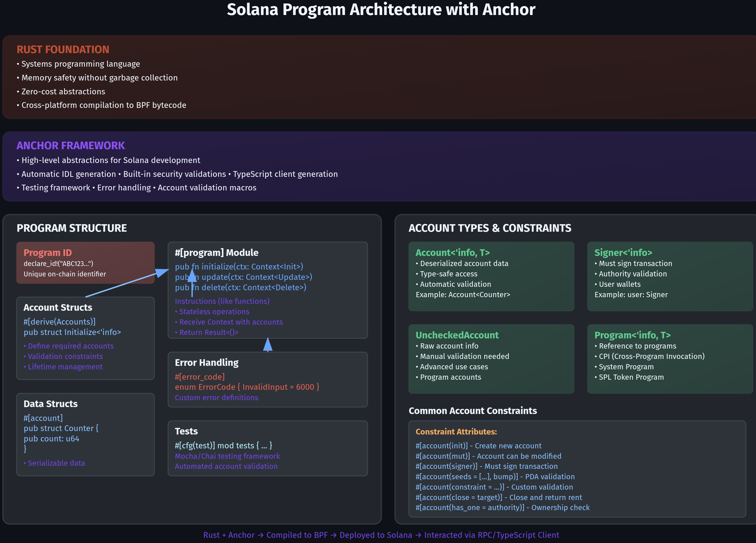The height and width of the screenshot is (543, 756).
Task: Click 'Define required accounts' bullet
Action: [69, 346]
